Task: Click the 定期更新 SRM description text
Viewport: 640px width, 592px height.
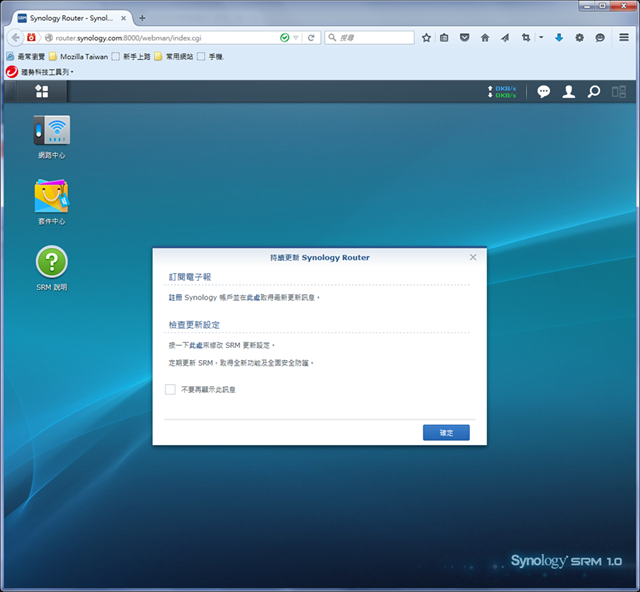Action: coord(241,363)
